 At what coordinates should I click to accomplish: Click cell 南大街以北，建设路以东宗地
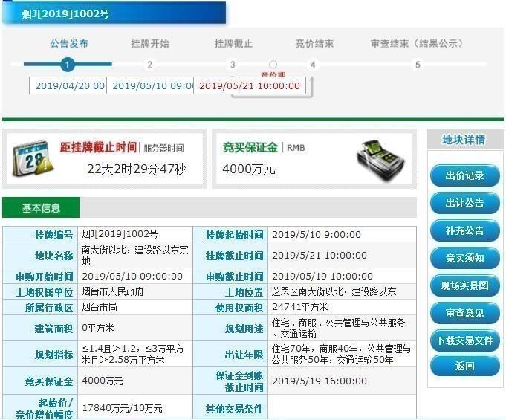pyautogui.click(x=135, y=255)
